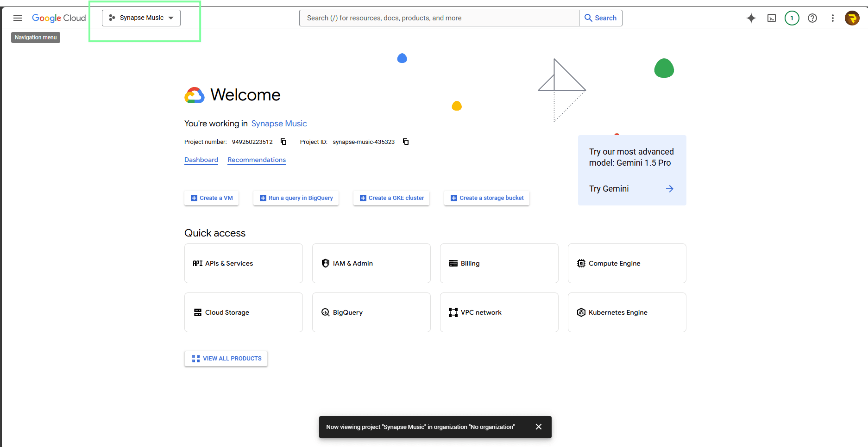The height and width of the screenshot is (447, 868).
Task: Click Create a storage bucket button
Action: pyautogui.click(x=487, y=198)
